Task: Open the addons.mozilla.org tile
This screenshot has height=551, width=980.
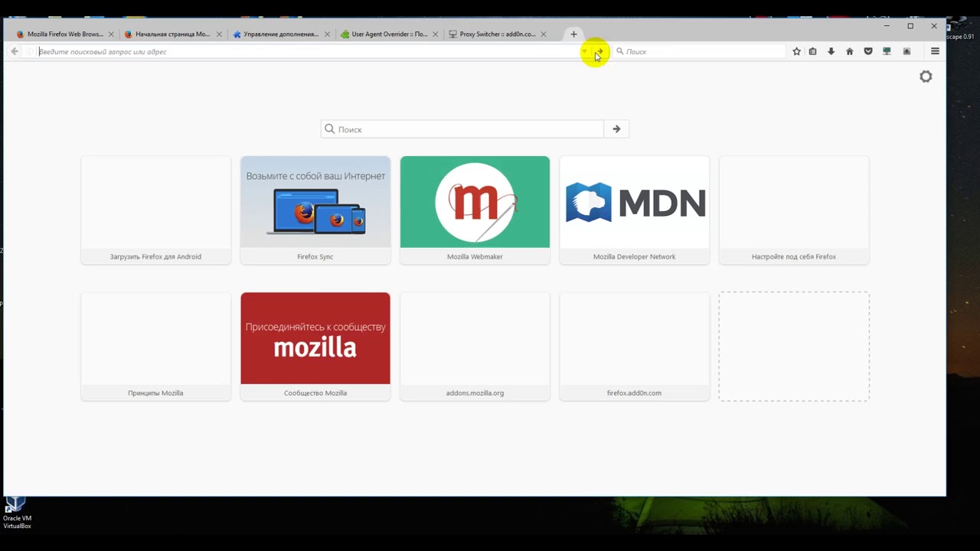Action: tap(475, 347)
